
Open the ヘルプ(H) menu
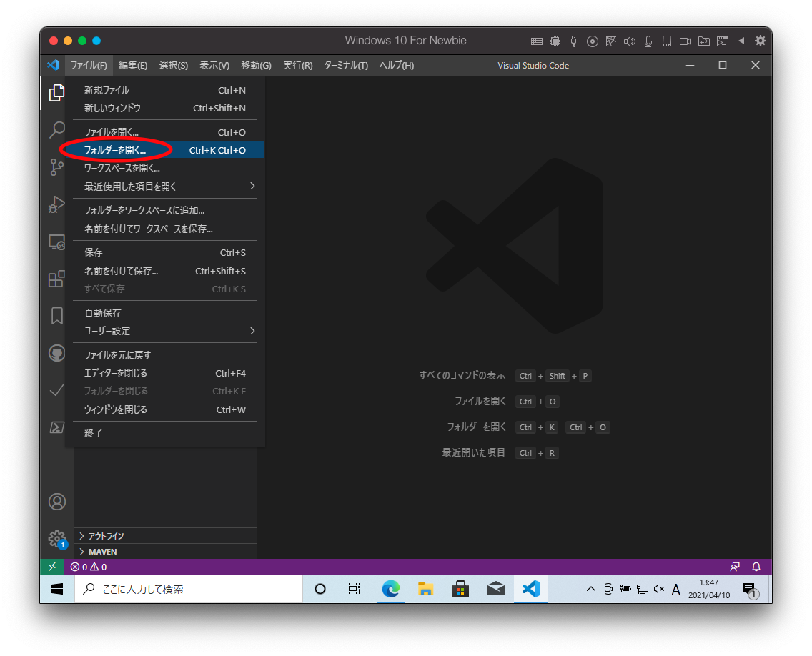tap(397, 65)
